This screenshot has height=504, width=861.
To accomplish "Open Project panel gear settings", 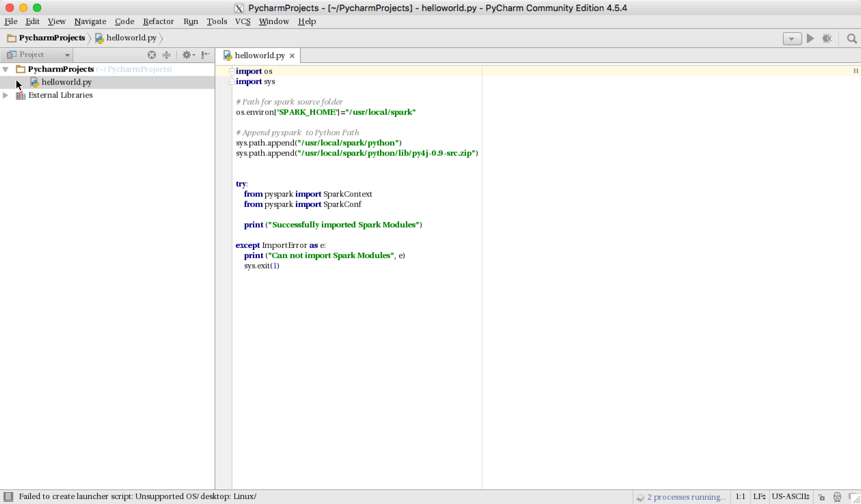I will coord(187,55).
